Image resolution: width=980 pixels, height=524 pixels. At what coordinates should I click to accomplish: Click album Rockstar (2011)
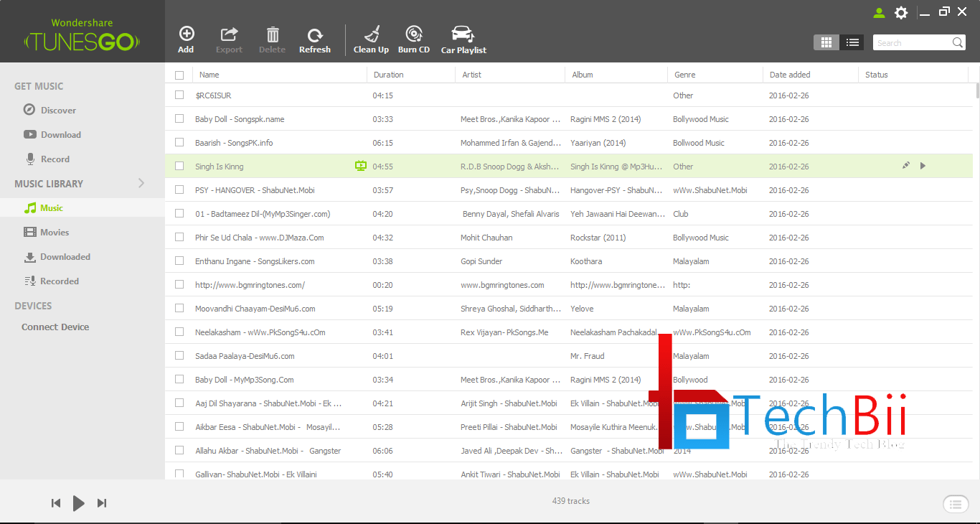(x=599, y=237)
